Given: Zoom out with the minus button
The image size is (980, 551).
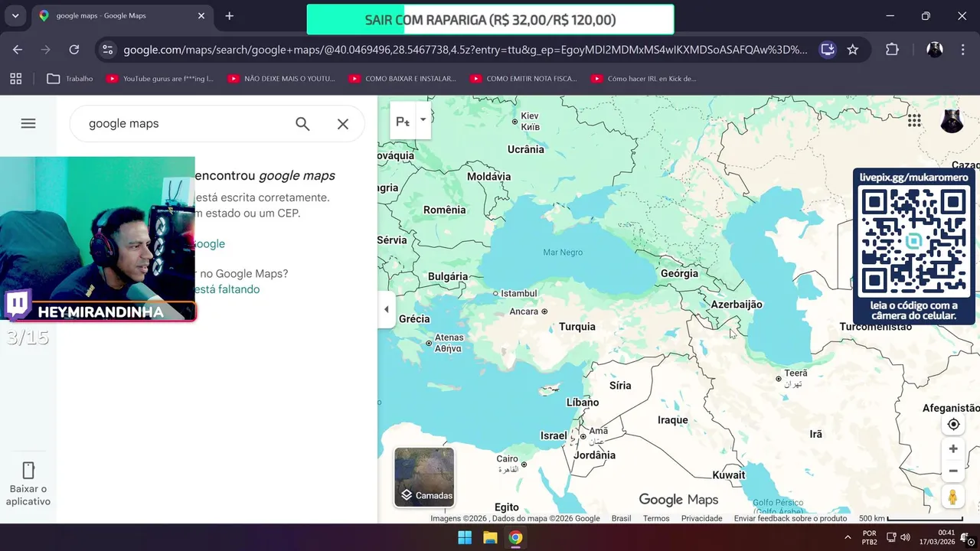Looking at the screenshot, I should pyautogui.click(x=953, y=471).
